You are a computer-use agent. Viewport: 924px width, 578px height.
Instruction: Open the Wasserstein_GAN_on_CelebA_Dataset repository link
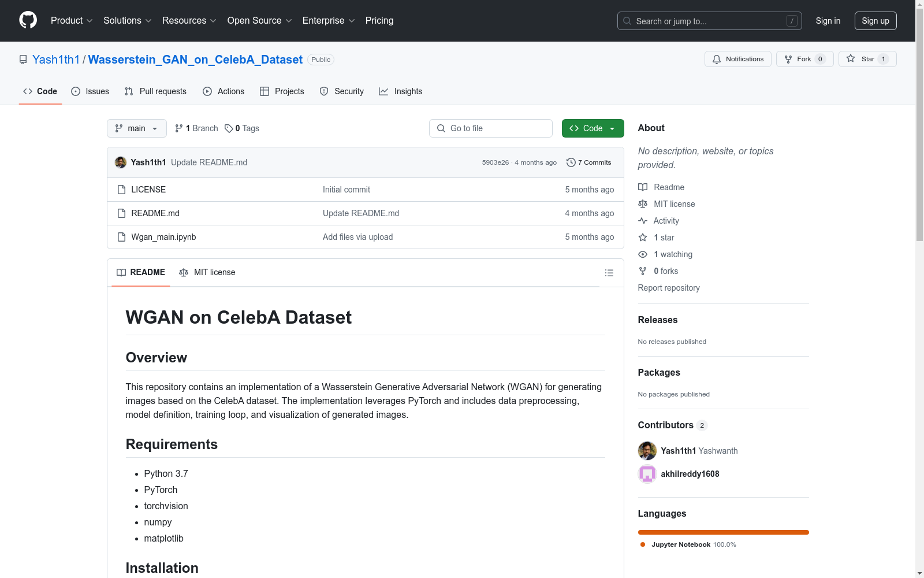point(195,60)
